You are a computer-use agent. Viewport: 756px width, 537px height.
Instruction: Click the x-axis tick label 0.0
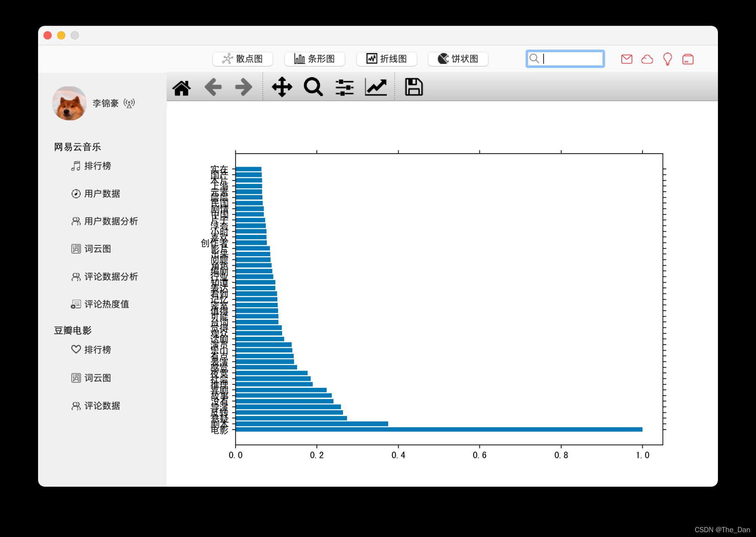(x=235, y=455)
